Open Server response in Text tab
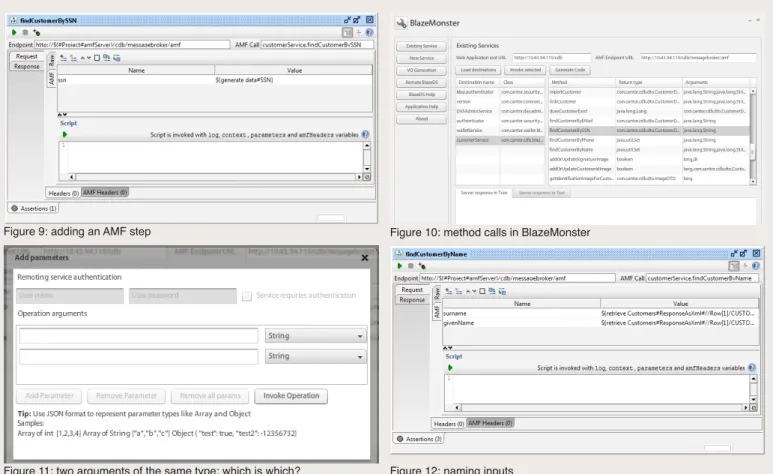Screen dimensions: 773x474 click(x=541, y=193)
